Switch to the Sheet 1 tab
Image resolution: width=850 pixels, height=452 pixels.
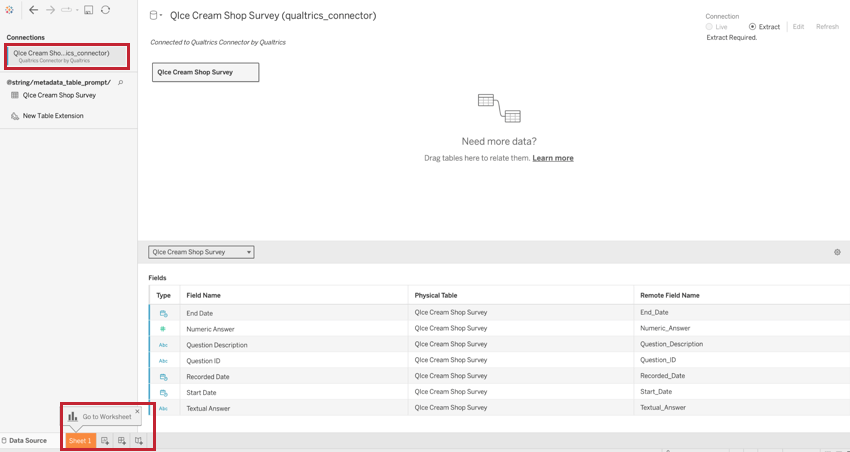80,441
